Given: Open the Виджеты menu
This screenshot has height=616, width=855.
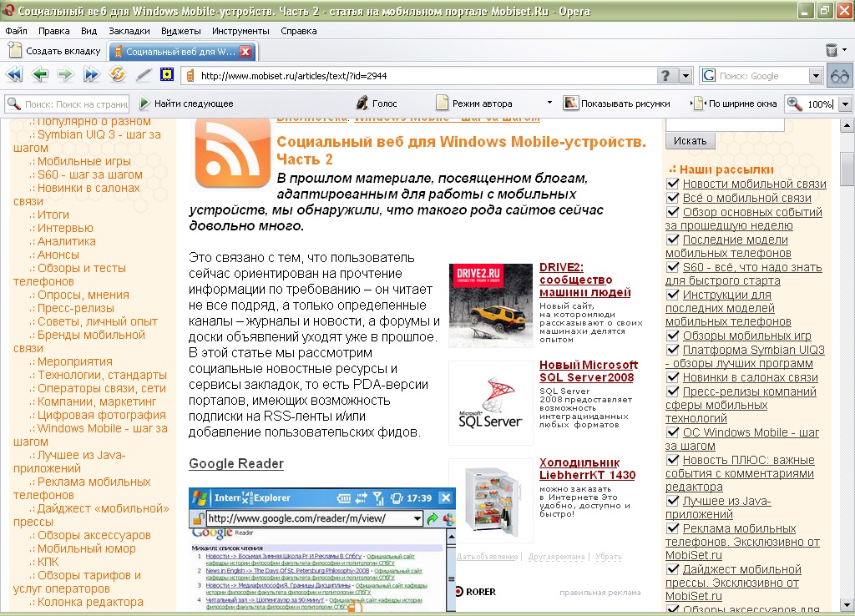Looking at the screenshot, I should tap(180, 31).
